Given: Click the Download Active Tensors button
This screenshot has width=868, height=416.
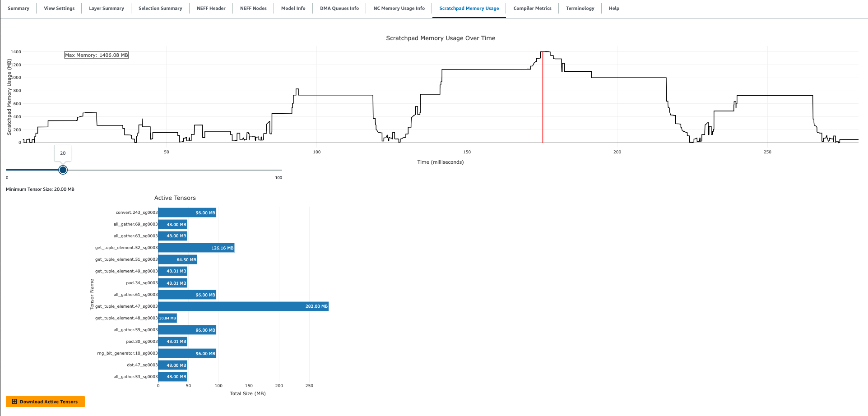Looking at the screenshot, I should [x=45, y=401].
